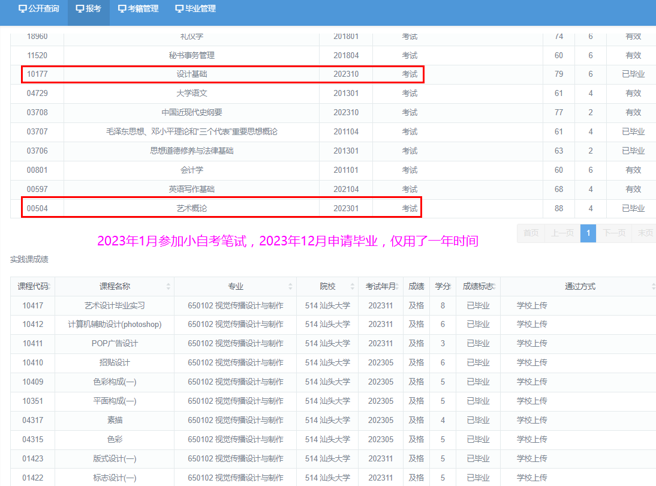Click the sort icon beside 成绩标志 header
The image size is (656, 486).
(x=496, y=286)
